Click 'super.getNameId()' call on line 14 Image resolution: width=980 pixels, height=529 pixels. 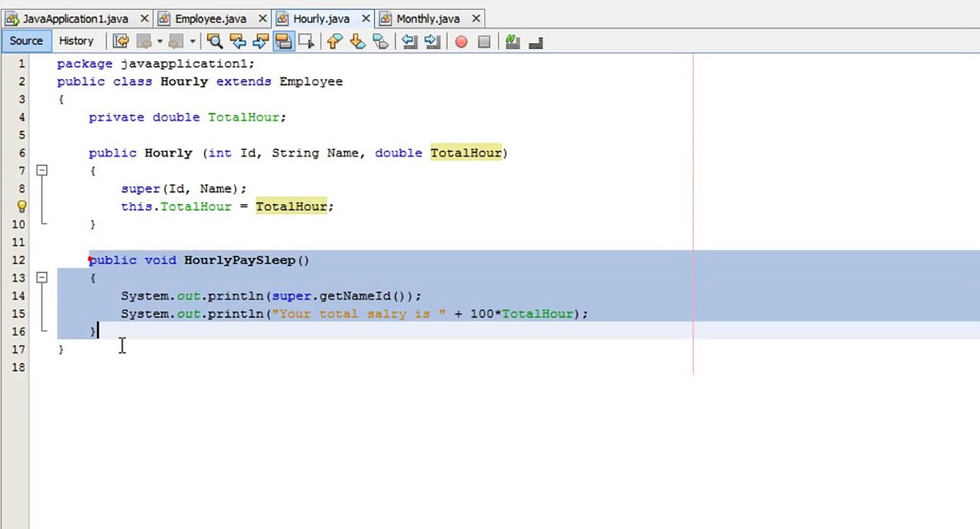click(339, 296)
